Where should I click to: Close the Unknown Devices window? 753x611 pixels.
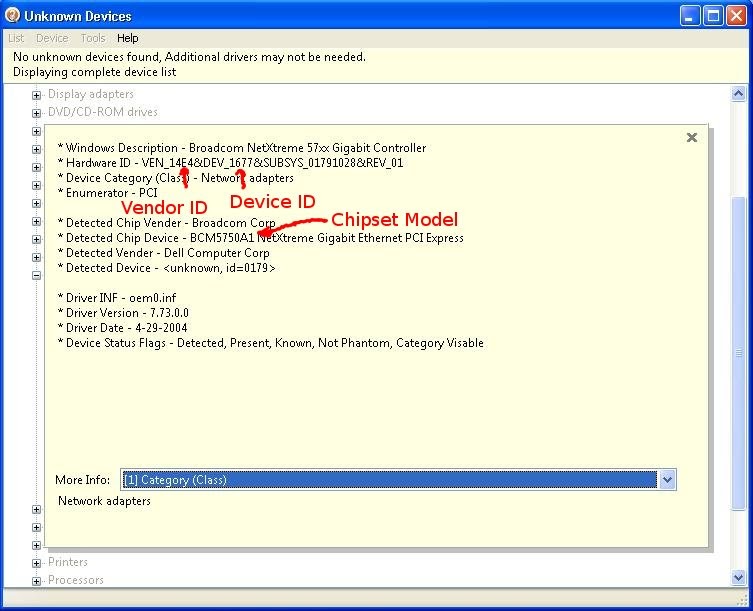click(x=736, y=16)
